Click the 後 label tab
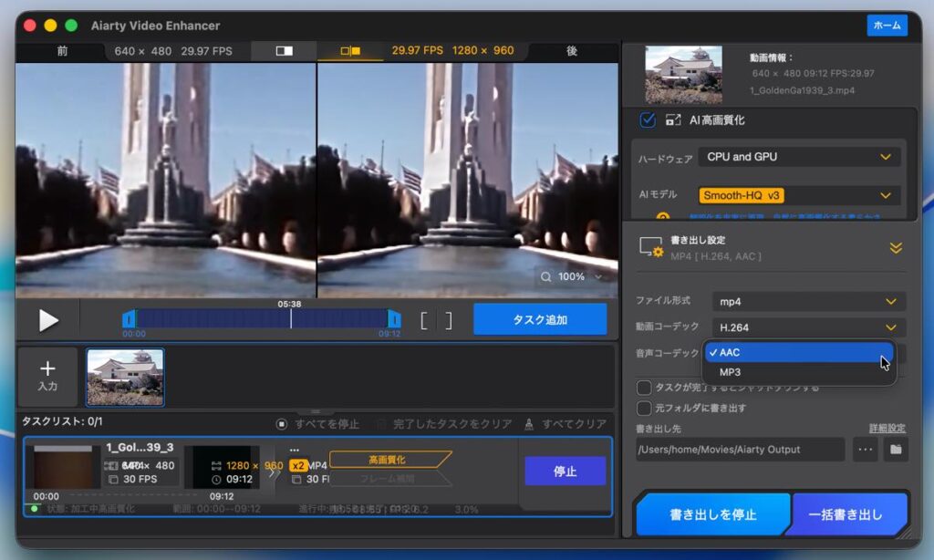The width and height of the screenshot is (934, 560). tap(571, 51)
